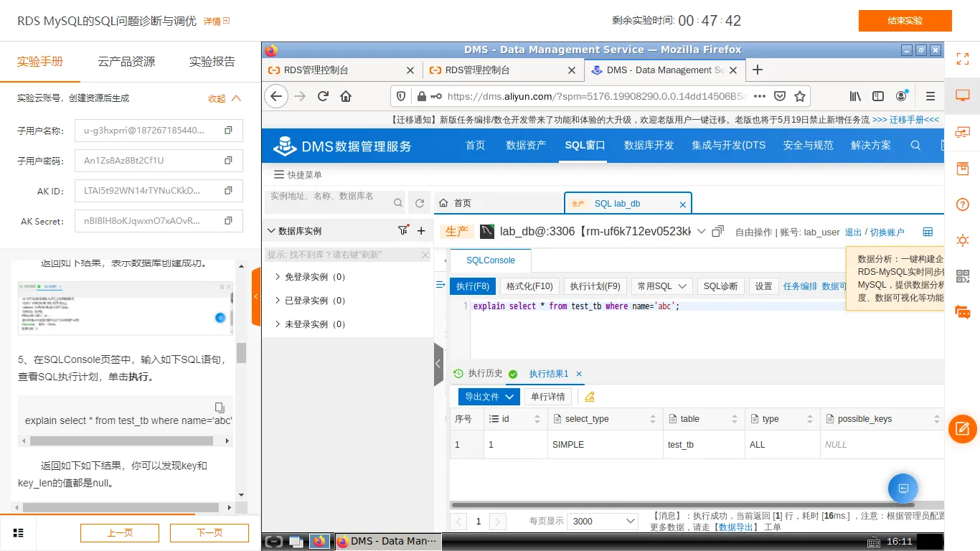Image resolution: width=980 pixels, height=551 pixels.
Task: Open the 每页显示 3000 dropdown
Action: tap(603, 521)
